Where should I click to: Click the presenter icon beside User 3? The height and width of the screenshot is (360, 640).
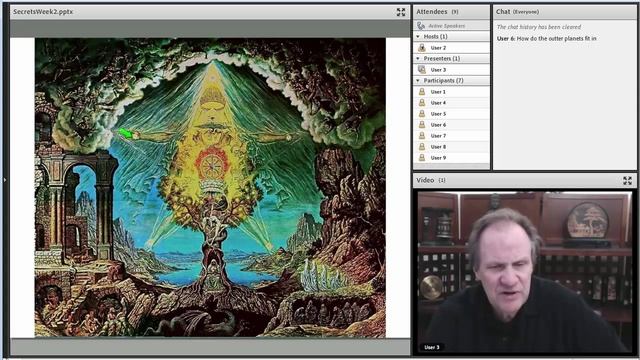[422, 69]
